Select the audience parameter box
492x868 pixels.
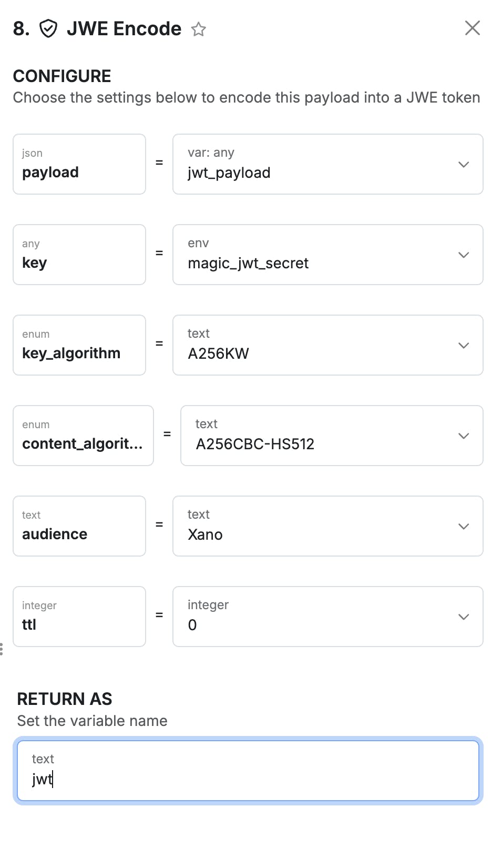point(79,526)
